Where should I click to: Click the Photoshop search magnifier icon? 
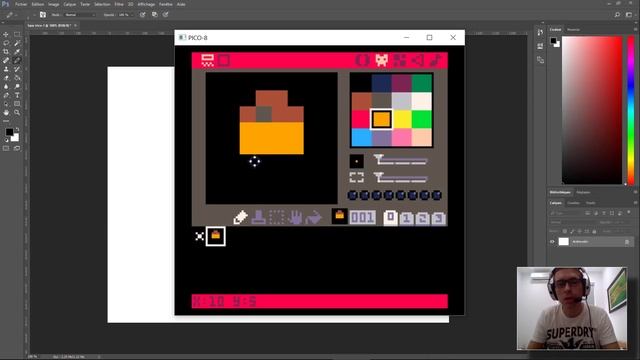(x=617, y=15)
